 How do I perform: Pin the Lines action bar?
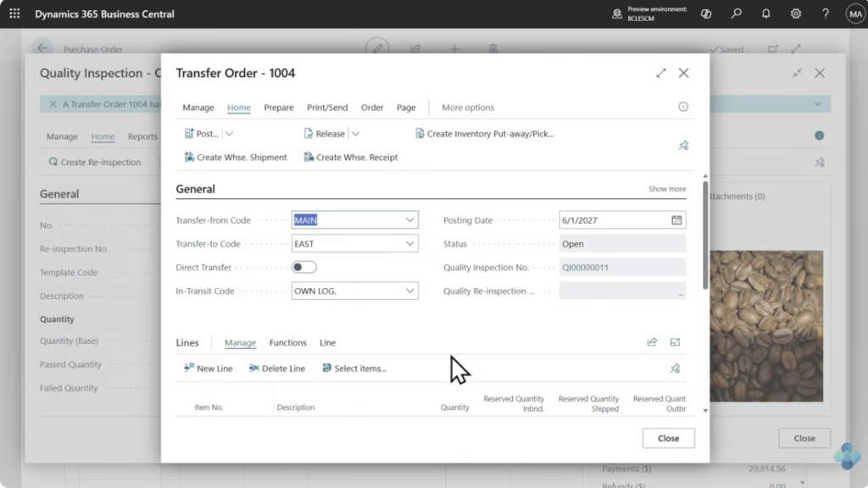675,369
